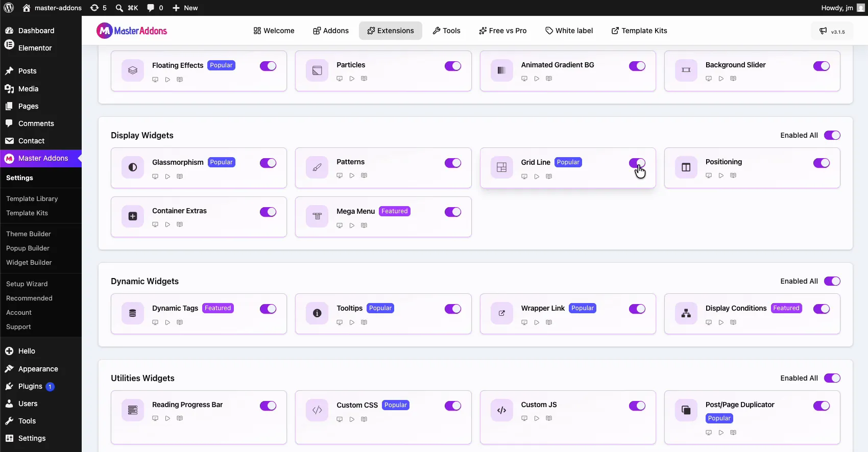Go to Theme Builder submenu link

pos(29,234)
